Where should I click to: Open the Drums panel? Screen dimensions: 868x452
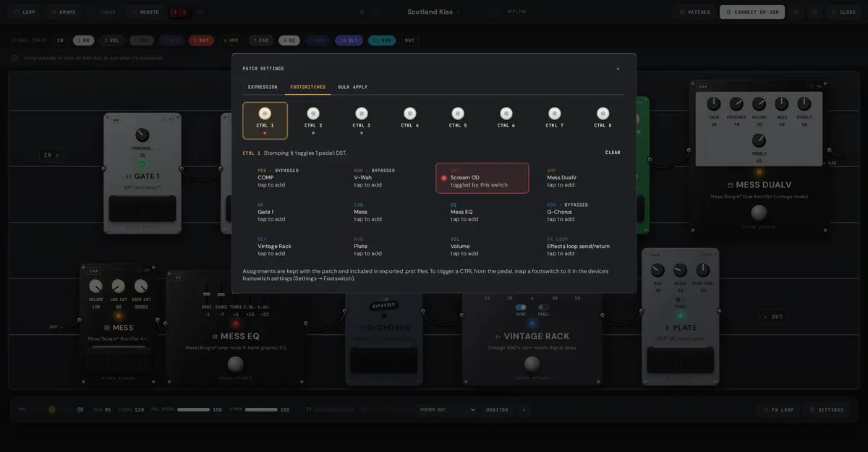click(63, 12)
